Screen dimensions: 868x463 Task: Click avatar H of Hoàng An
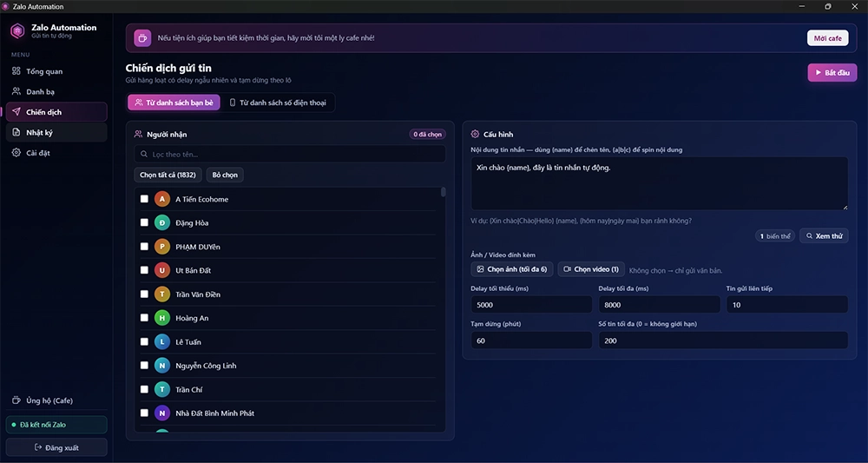pos(162,318)
